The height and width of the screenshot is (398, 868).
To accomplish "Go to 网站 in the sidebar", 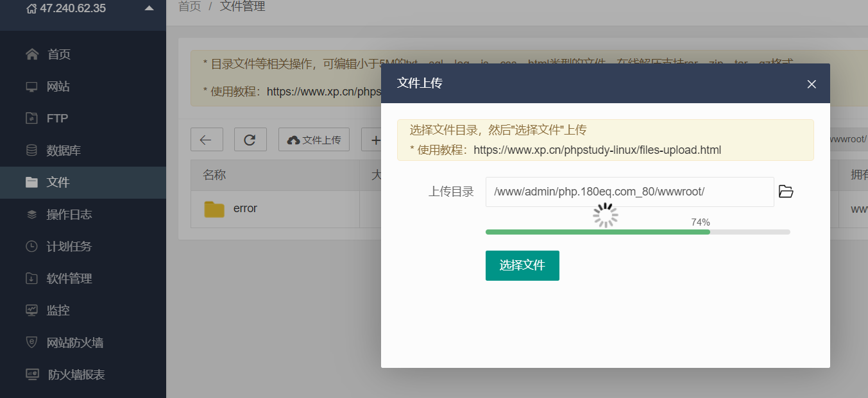I will tap(58, 87).
